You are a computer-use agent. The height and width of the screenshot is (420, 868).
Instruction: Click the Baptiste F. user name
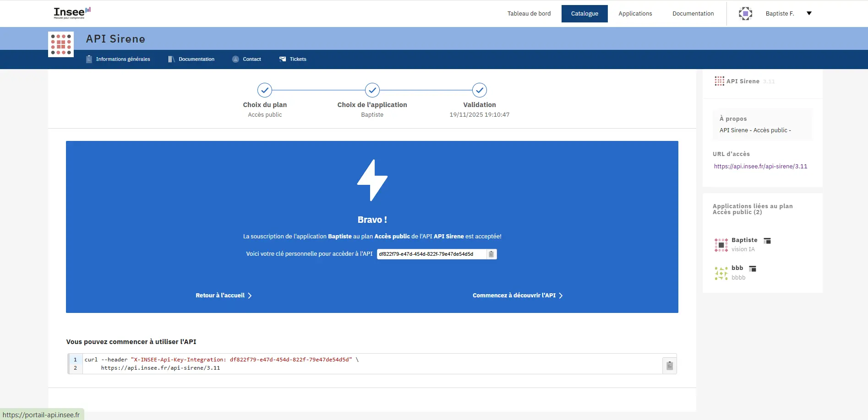[780, 13]
